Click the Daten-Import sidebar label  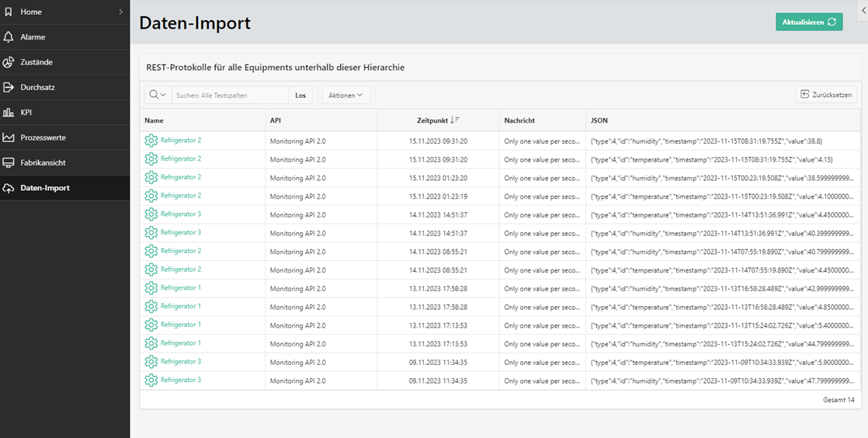[x=45, y=188]
